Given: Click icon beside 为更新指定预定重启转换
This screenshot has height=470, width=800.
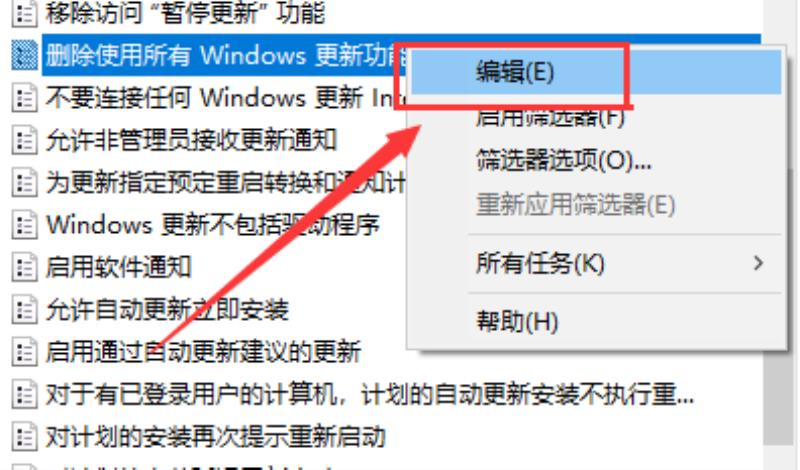Looking at the screenshot, I should 24,182.
